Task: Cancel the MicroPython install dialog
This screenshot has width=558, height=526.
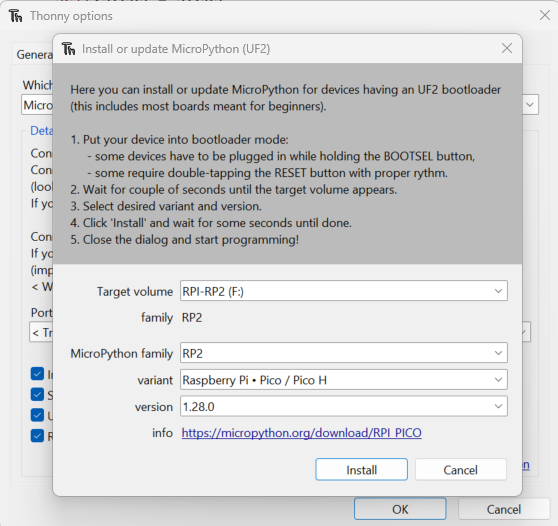Action: [x=460, y=470]
